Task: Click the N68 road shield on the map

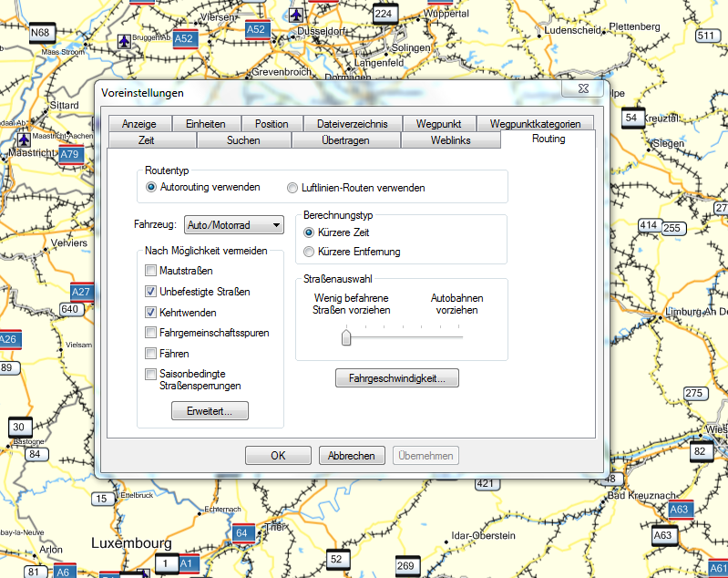Action: pyautogui.click(x=40, y=34)
